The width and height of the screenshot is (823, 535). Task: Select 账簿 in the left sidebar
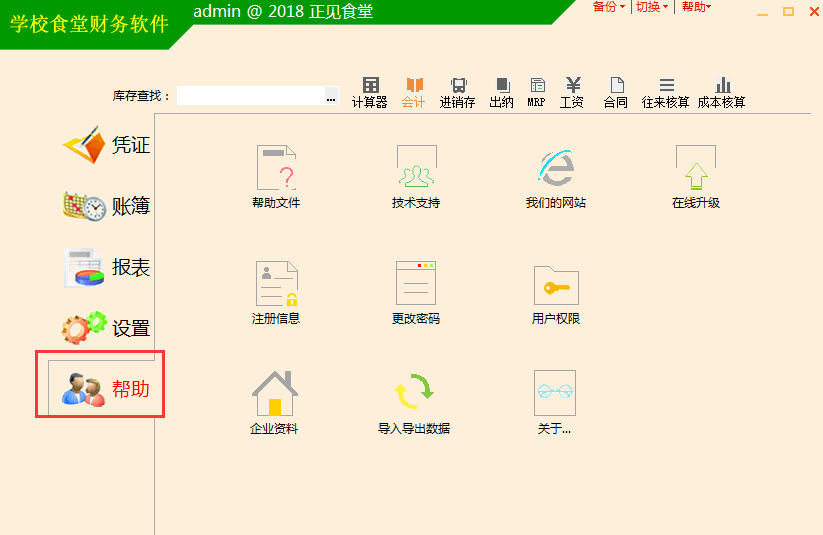pos(107,206)
